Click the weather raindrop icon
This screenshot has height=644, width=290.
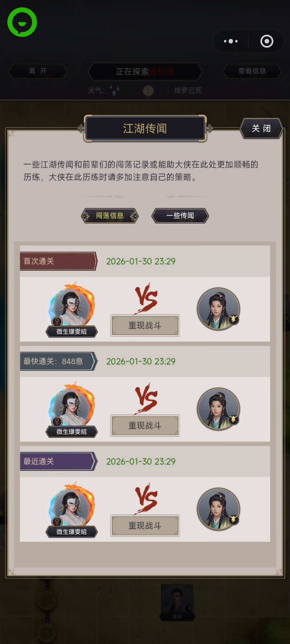[115, 90]
